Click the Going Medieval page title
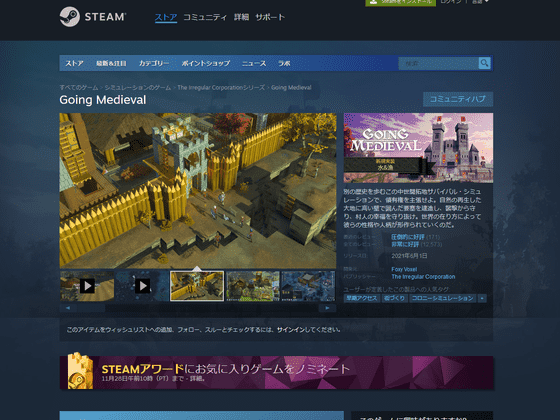 (103, 100)
